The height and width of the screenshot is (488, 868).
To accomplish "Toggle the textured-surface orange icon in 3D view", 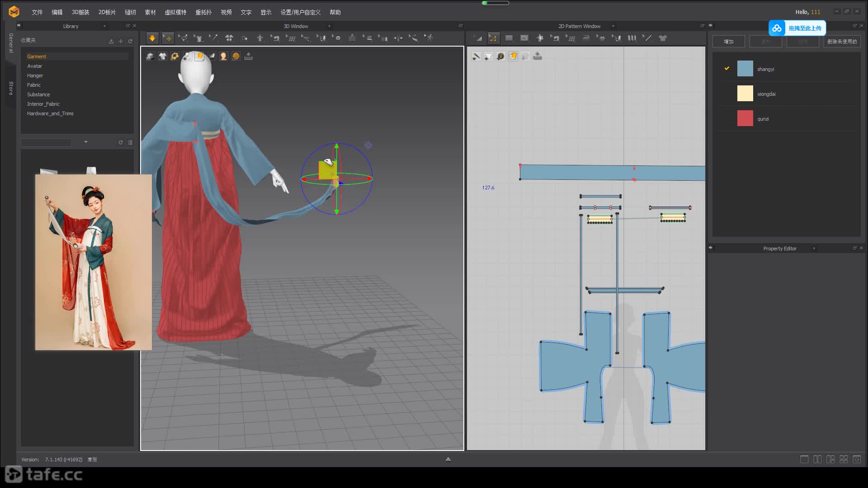I will pos(199,56).
